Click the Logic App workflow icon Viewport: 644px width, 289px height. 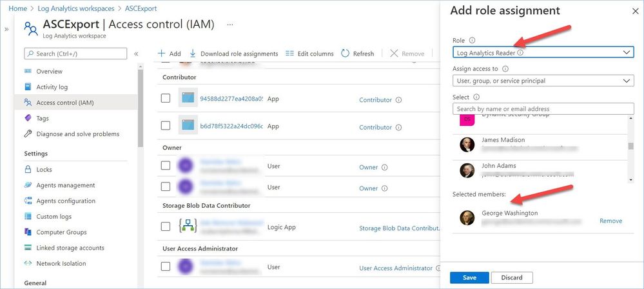point(188,226)
